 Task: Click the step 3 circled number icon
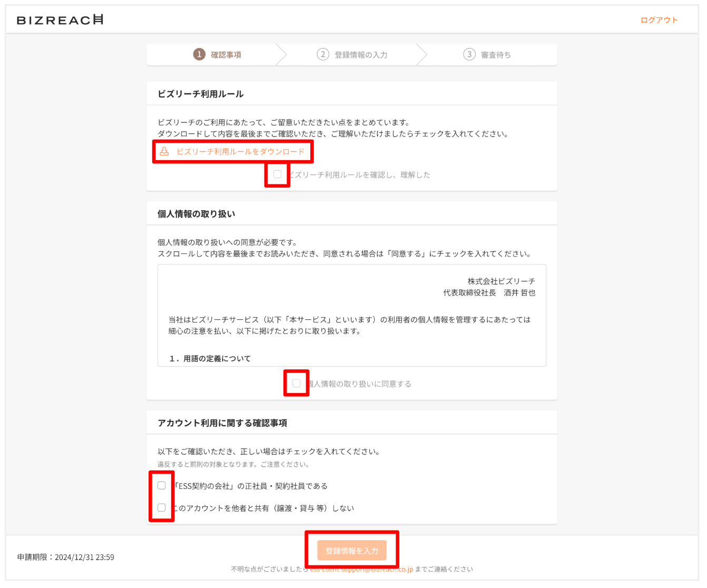(x=469, y=54)
